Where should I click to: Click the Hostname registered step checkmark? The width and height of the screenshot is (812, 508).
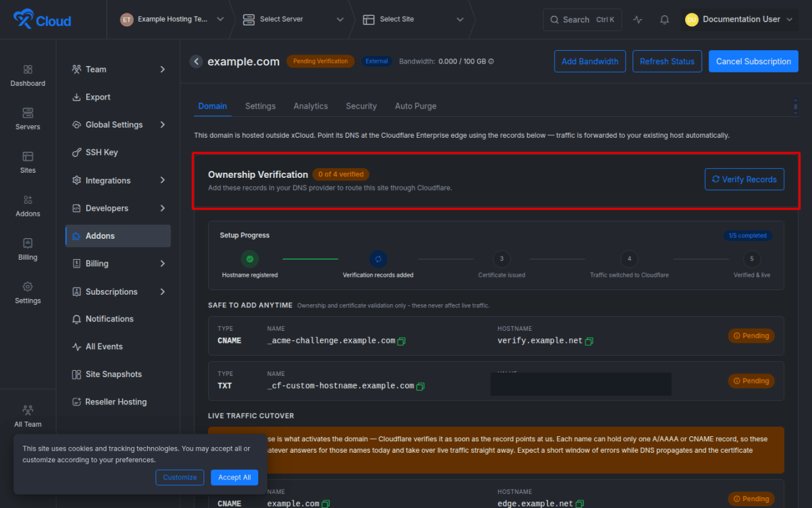tap(250, 259)
